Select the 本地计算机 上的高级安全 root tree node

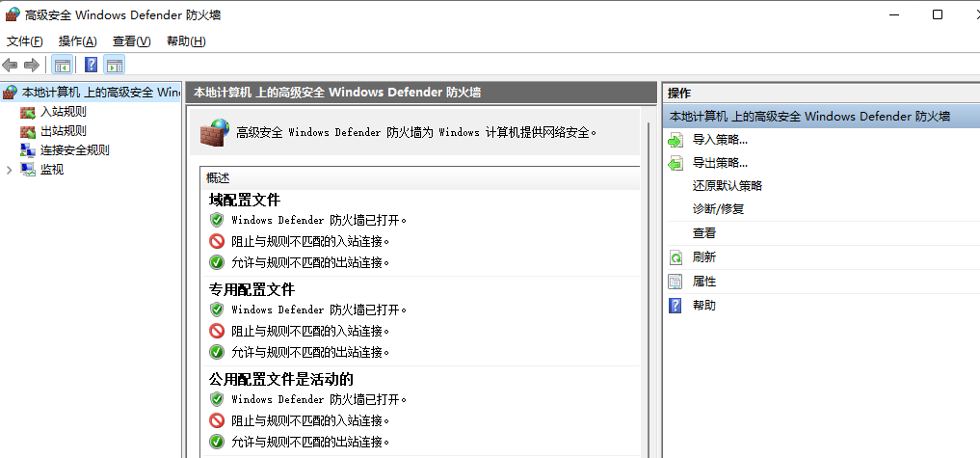click(100, 93)
